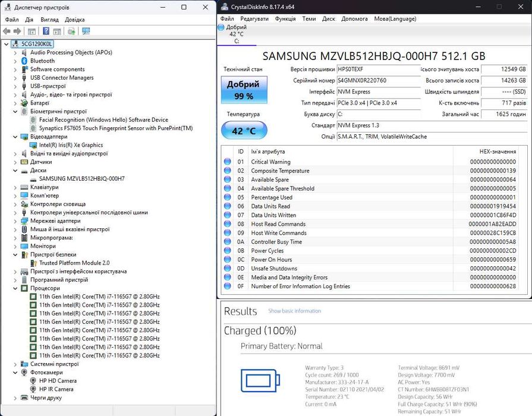Click the HP HD Camera icon
532x416 pixels.
(x=33, y=381)
